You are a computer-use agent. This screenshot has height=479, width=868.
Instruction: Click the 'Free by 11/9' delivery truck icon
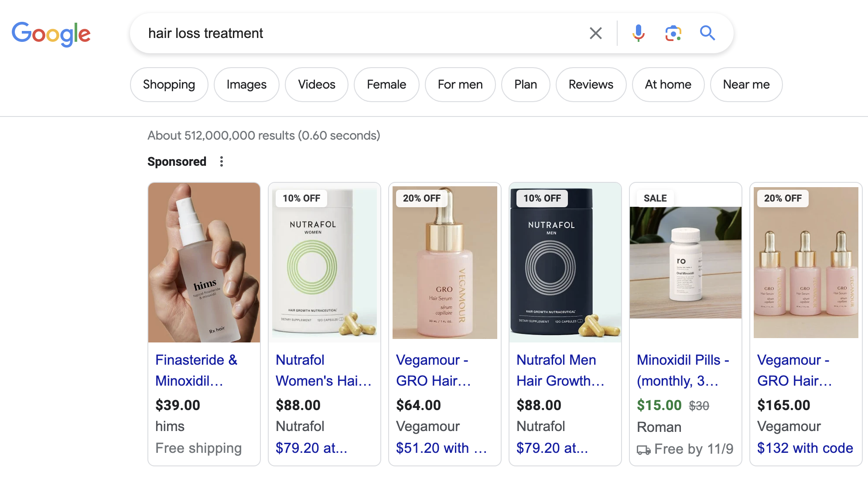(644, 450)
